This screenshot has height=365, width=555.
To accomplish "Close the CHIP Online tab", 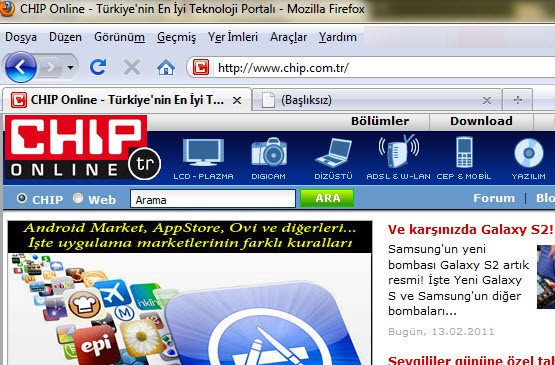I will coord(237,101).
